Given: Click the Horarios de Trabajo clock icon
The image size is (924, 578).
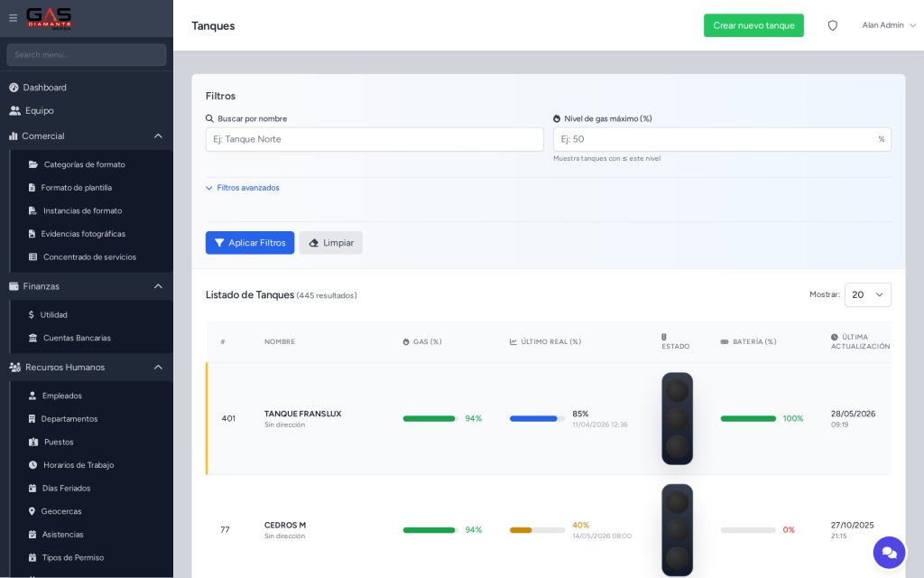Looking at the screenshot, I should tap(33, 465).
